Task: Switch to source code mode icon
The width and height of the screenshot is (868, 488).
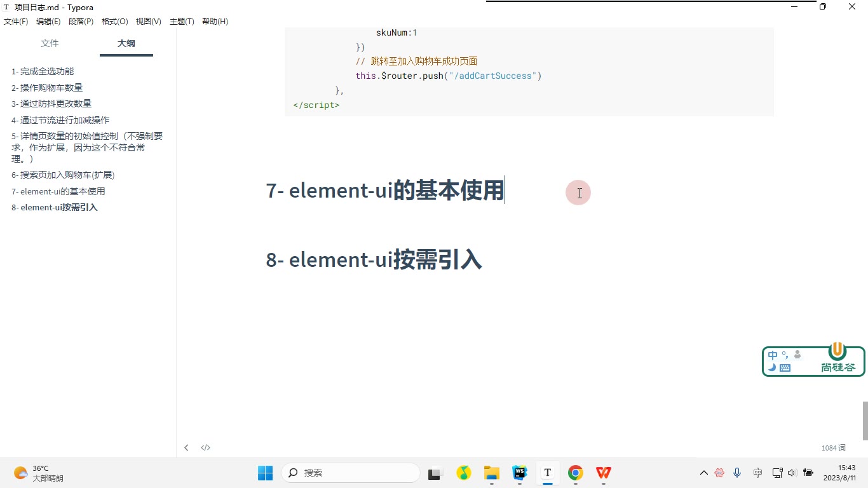Action: 206,448
